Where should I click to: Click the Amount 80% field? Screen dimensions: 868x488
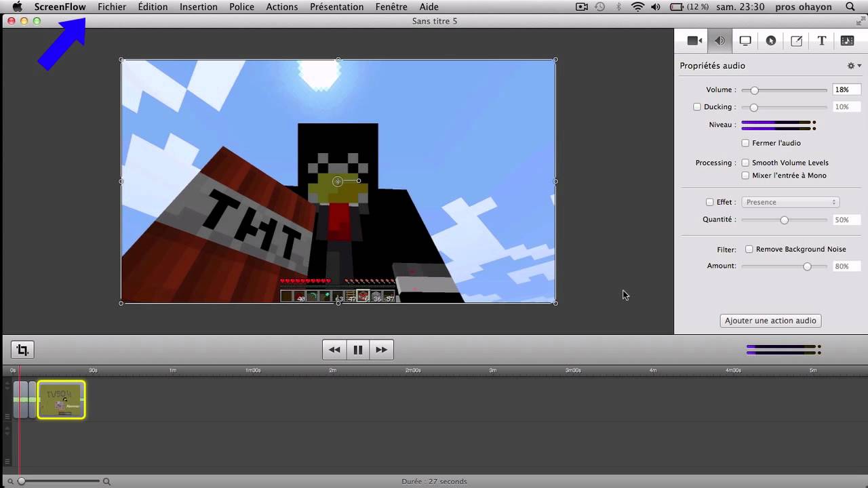[846, 266]
